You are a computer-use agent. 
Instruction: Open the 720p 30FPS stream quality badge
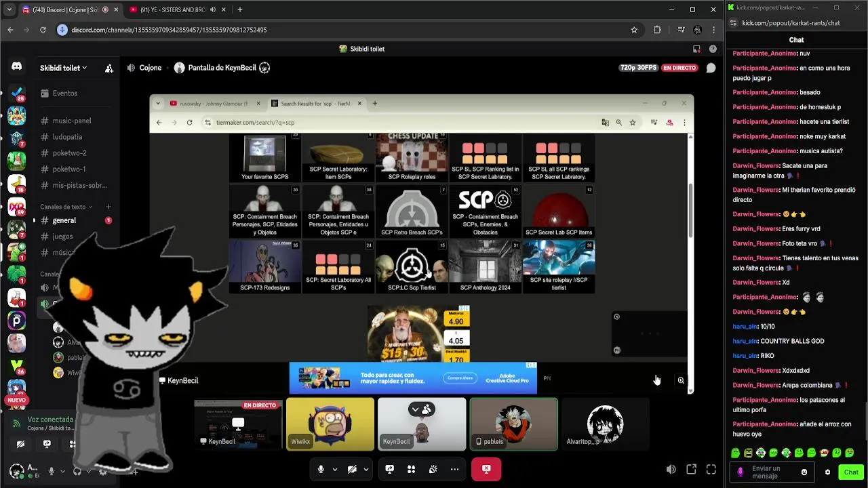click(x=638, y=68)
